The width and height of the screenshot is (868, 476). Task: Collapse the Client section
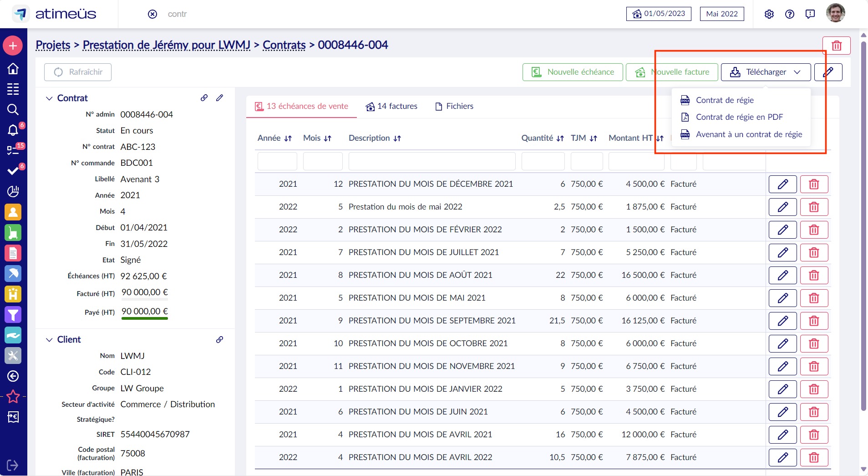point(49,340)
